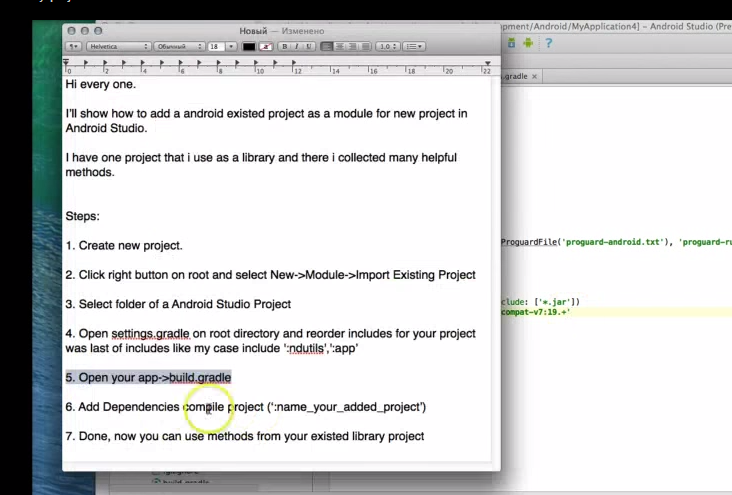Close the TextEdit document window
The width and height of the screenshot is (732, 495).
tap(71, 31)
